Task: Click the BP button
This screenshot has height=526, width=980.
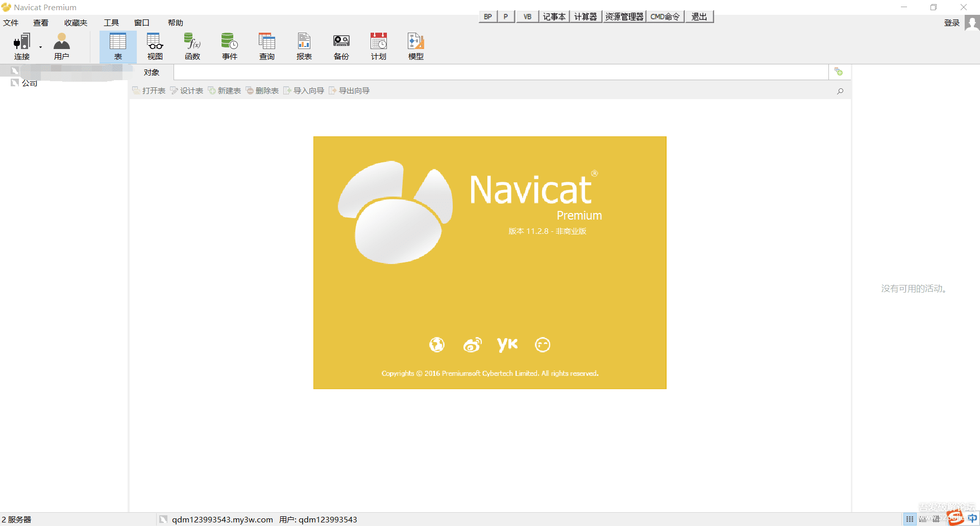Action: [x=488, y=16]
